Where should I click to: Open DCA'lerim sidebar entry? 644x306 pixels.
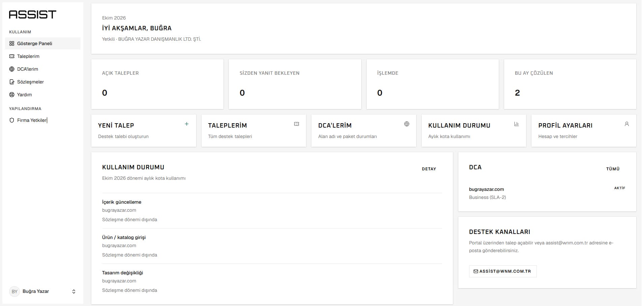pyautogui.click(x=43, y=69)
